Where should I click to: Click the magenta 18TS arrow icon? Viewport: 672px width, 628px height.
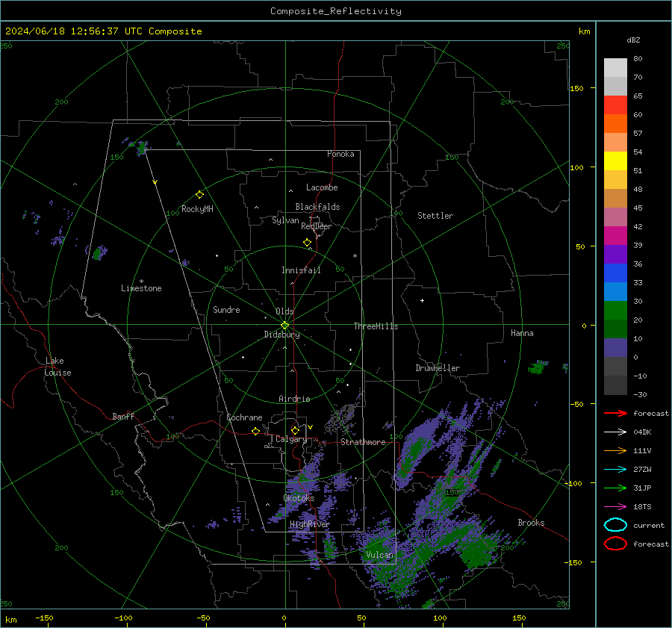[x=615, y=507]
